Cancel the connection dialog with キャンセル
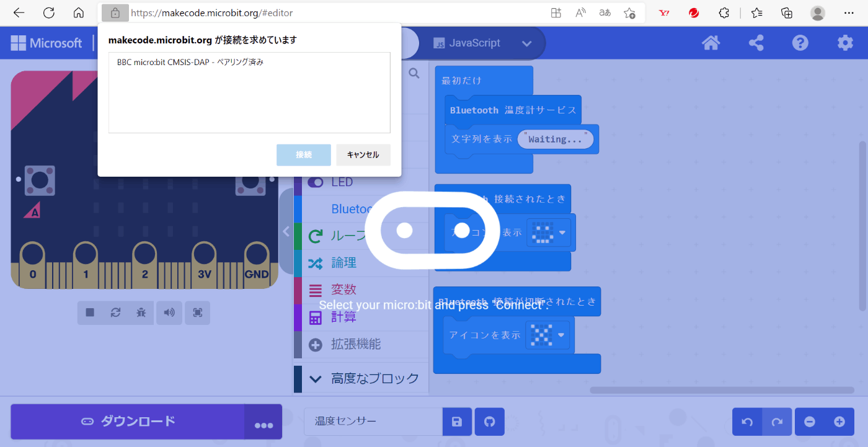 [363, 155]
